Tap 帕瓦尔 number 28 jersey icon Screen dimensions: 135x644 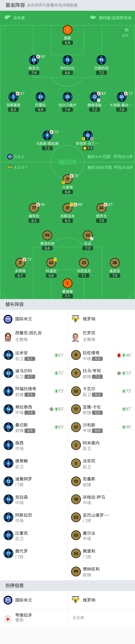click(34, 60)
